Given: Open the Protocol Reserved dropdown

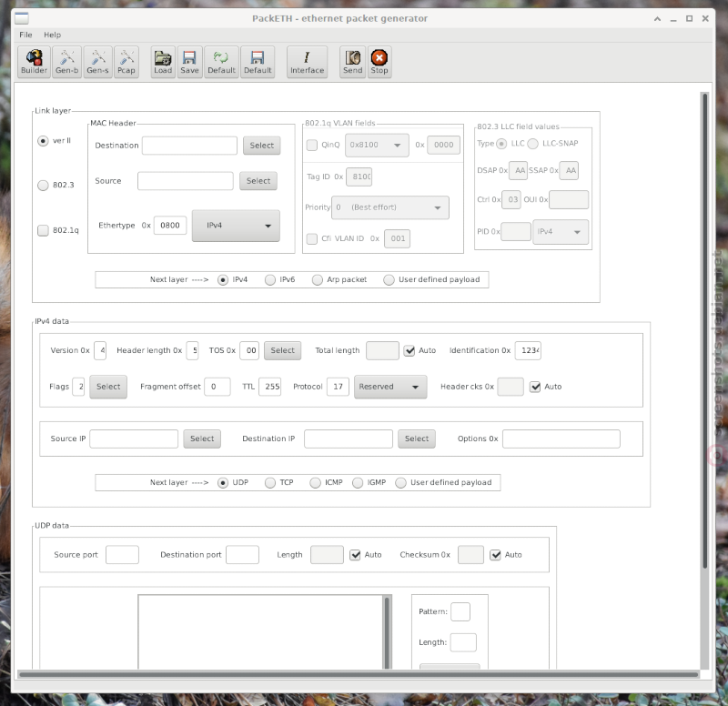Looking at the screenshot, I should click(390, 387).
